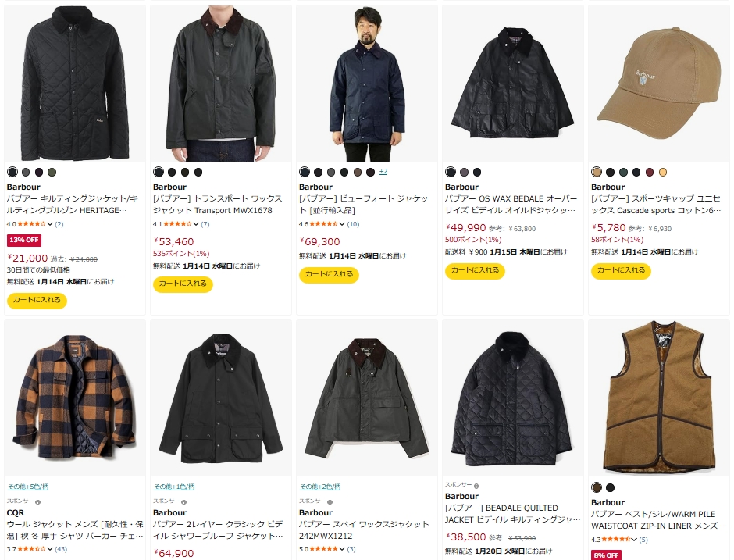
Task: Add the ¥53,460 Transport wax jacket to cart
Action: tap(182, 284)
